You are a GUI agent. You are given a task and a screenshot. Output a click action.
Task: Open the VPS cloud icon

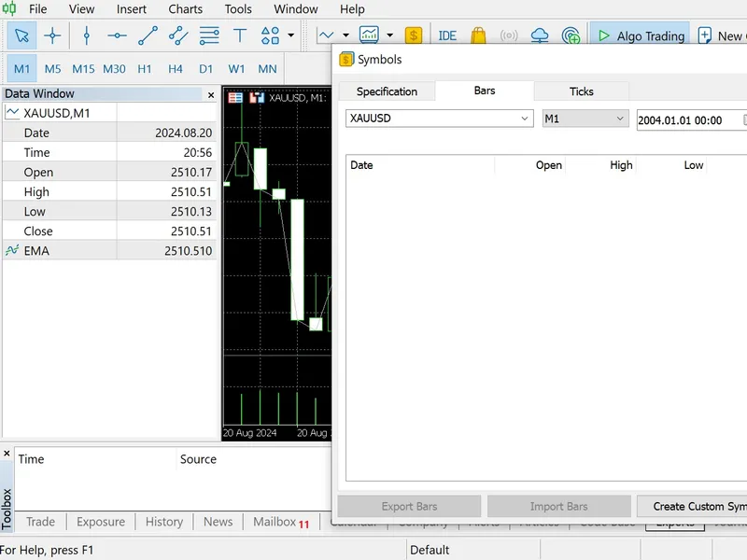point(540,35)
